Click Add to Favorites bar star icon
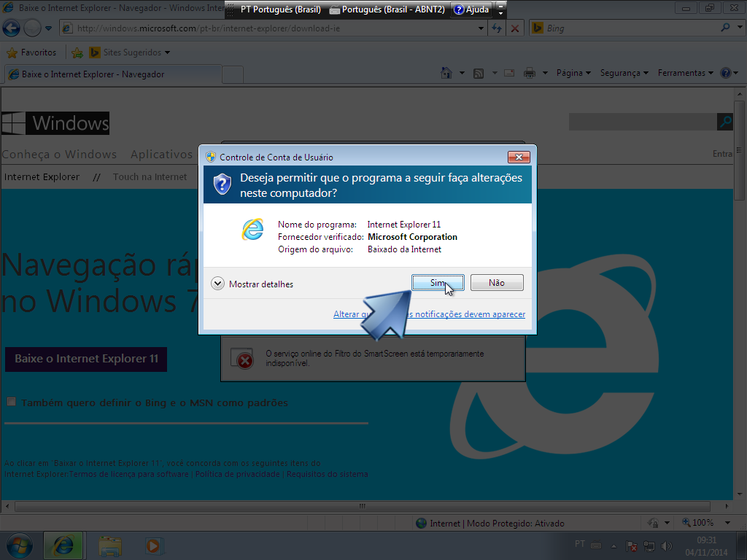 coord(77,52)
